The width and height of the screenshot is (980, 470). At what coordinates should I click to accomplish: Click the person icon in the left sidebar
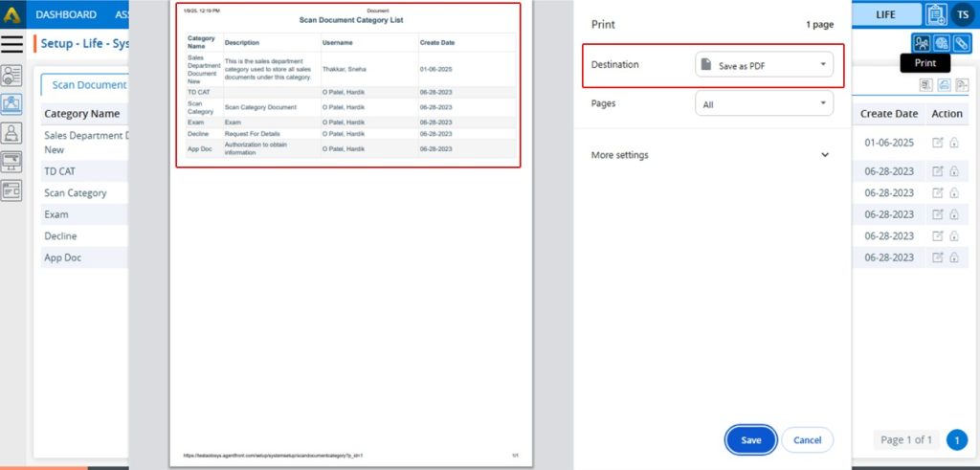[12, 133]
